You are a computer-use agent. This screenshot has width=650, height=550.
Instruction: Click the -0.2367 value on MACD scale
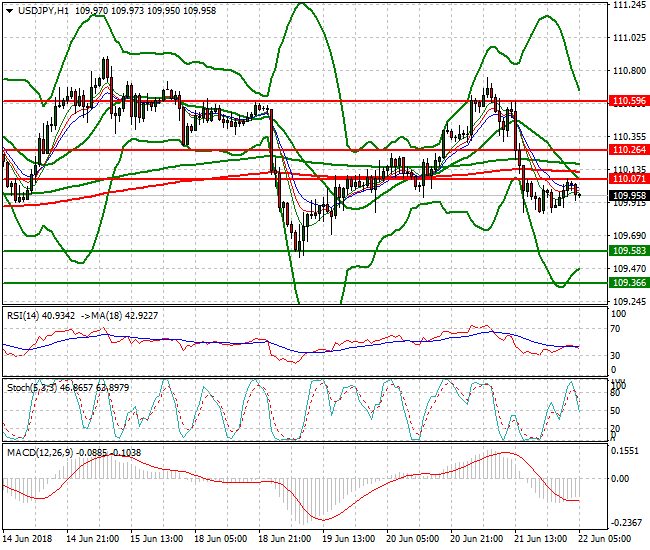coord(625,521)
